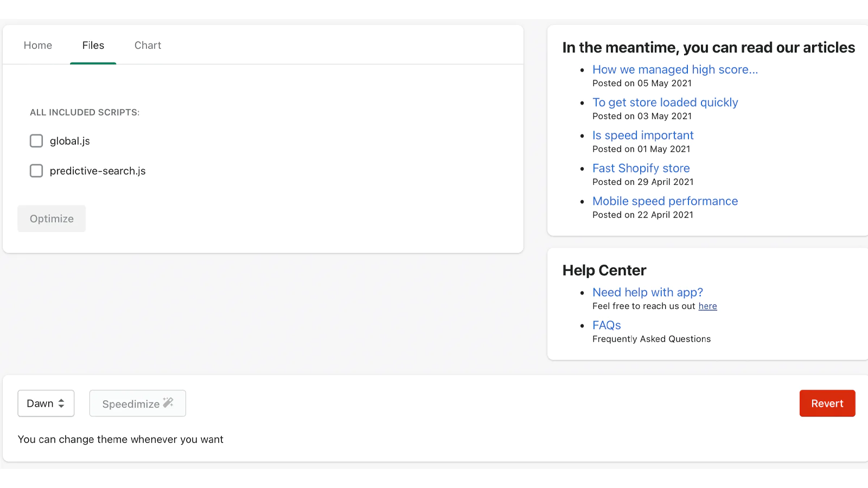
Task: Click the 'ALL INCLUDED SCRIPTS:' heading
Action: (x=85, y=112)
